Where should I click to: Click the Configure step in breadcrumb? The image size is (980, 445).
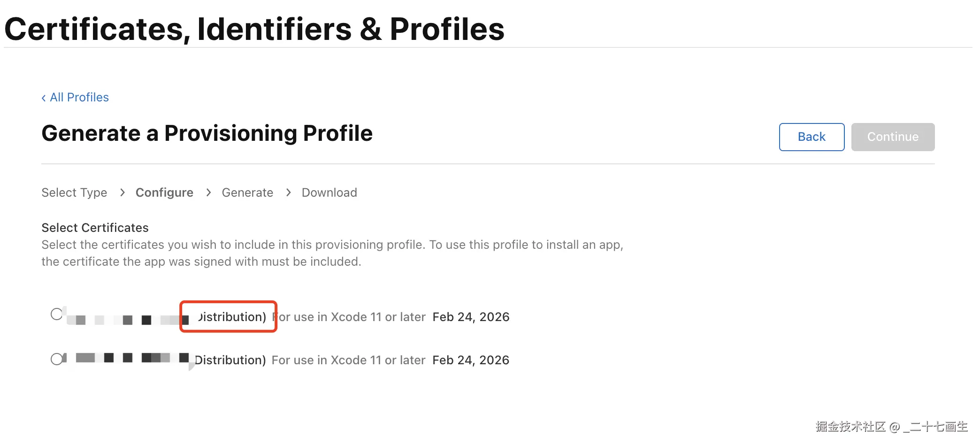(164, 192)
